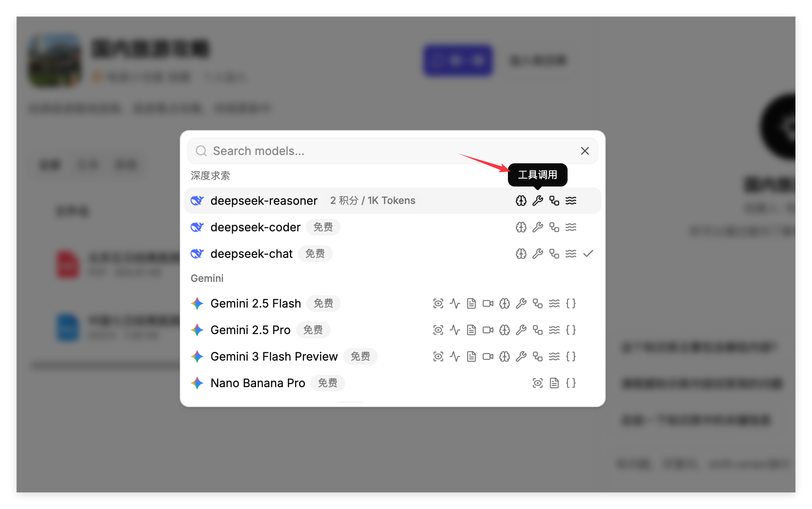The image size is (812, 509).
Task: Click the wrench icon on Gemini 2.5 Flash
Action: point(521,303)
